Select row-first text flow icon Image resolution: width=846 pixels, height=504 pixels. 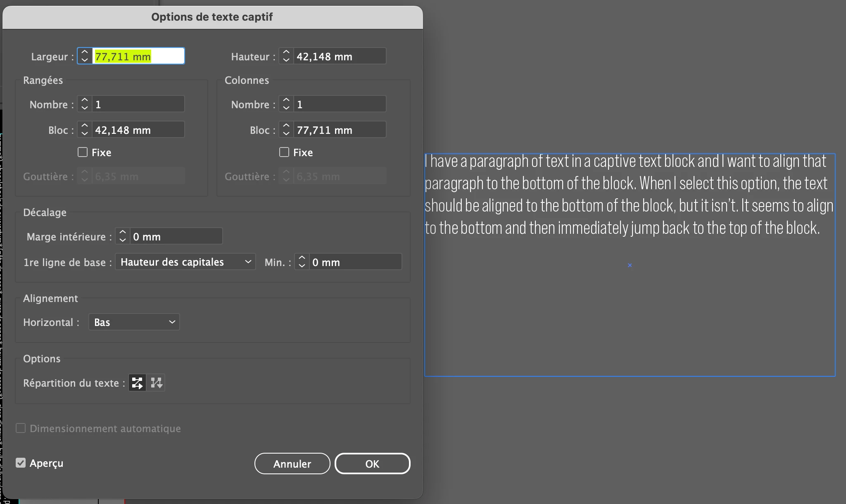tap(137, 383)
